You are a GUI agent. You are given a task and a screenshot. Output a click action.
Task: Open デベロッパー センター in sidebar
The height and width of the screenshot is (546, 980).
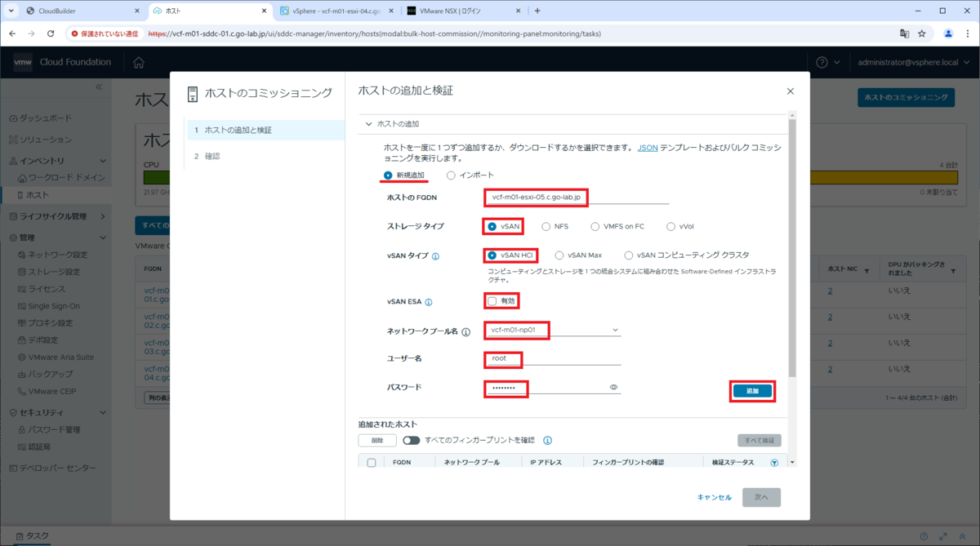(x=56, y=468)
